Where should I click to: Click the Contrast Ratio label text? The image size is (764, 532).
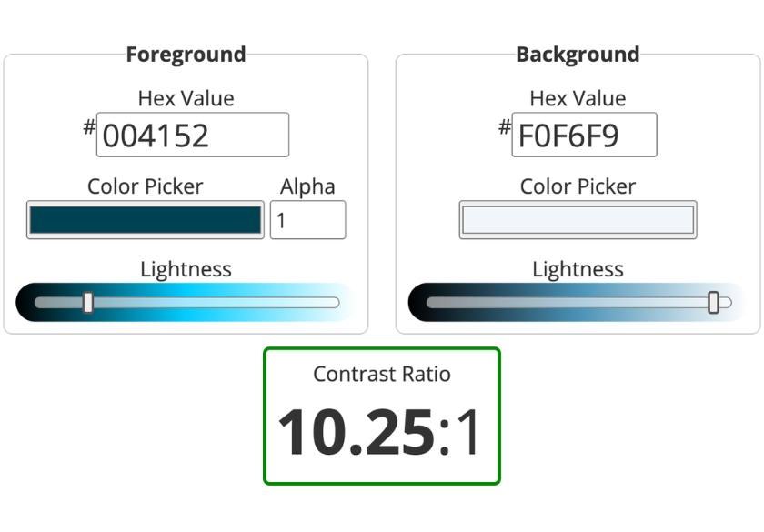(381, 374)
